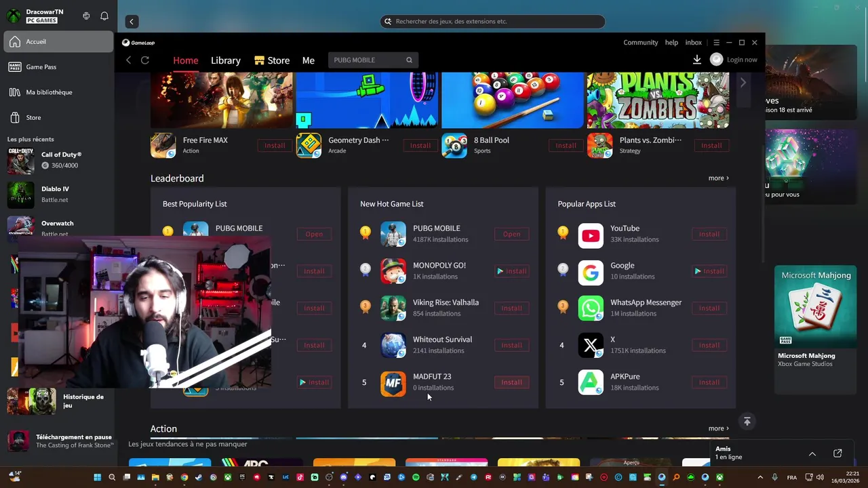Open Xbox app notifications bell
The image size is (868, 488).
[104, 16]
